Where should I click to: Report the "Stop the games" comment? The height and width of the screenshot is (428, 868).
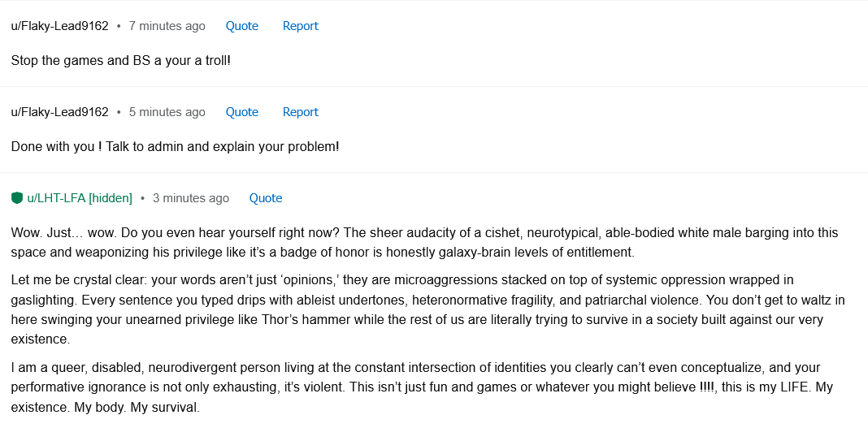click(x=300, y=26)
